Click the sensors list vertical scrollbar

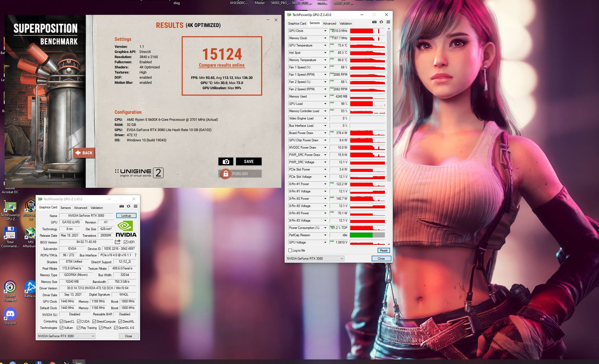[389, 105]
